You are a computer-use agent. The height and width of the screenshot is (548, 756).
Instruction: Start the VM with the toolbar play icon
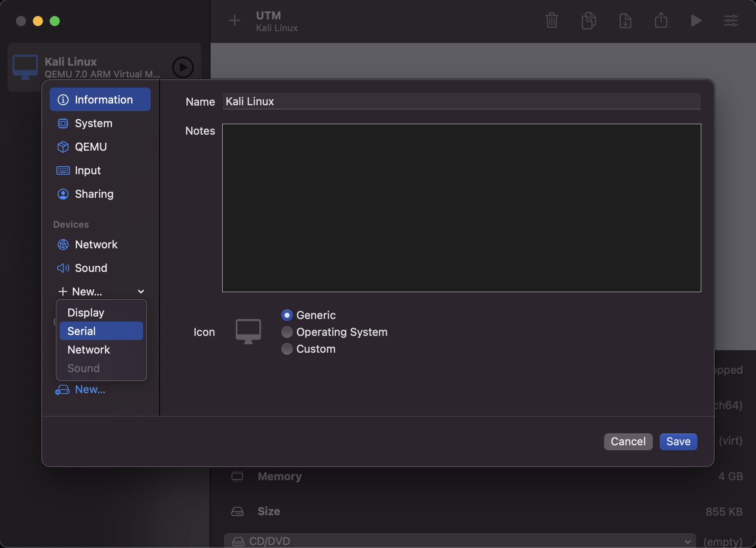696,21
